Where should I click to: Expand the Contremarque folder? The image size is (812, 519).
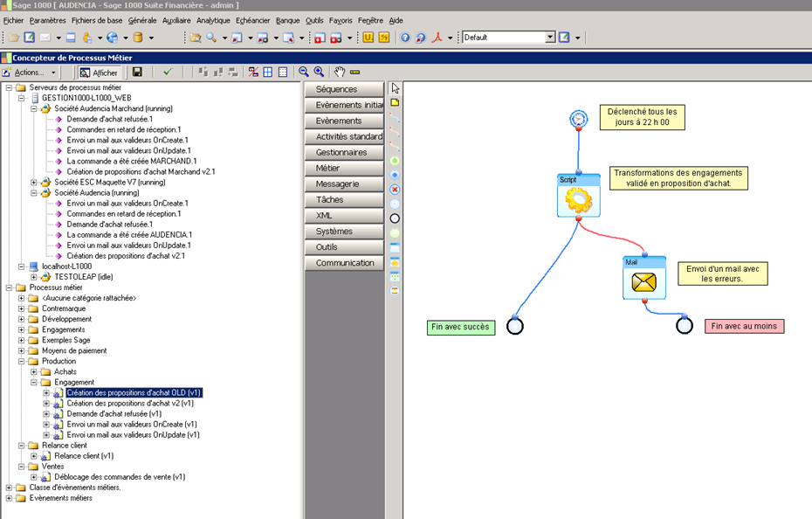(x=21, y=308)
